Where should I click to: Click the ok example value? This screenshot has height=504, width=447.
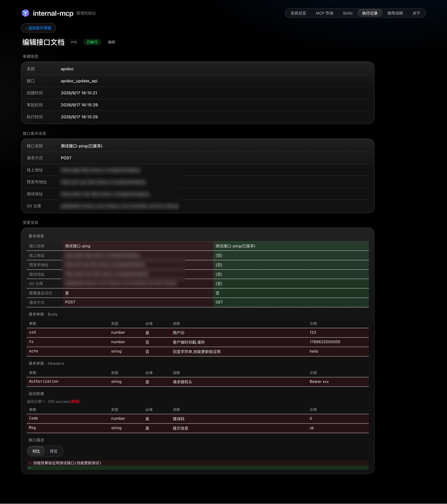pyautogui.click(x=312, y=428)
